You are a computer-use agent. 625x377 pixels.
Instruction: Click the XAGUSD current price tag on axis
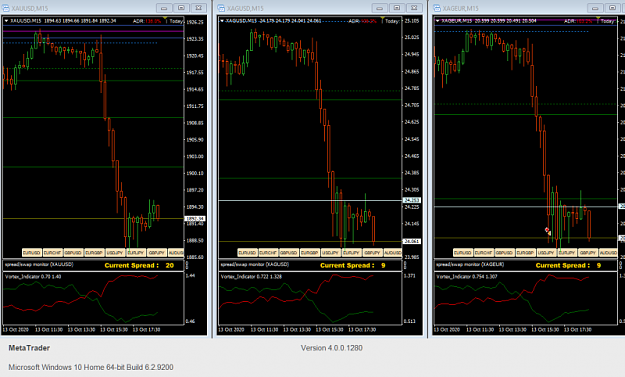(411, 242)
